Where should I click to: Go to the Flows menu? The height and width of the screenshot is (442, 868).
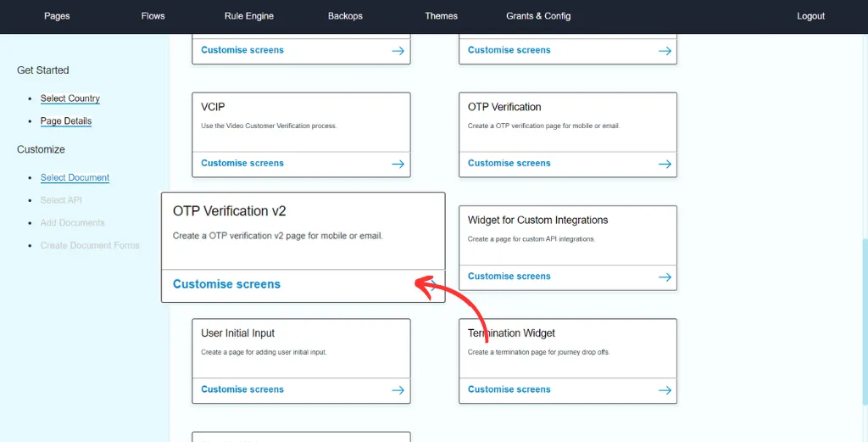[153, 16]
